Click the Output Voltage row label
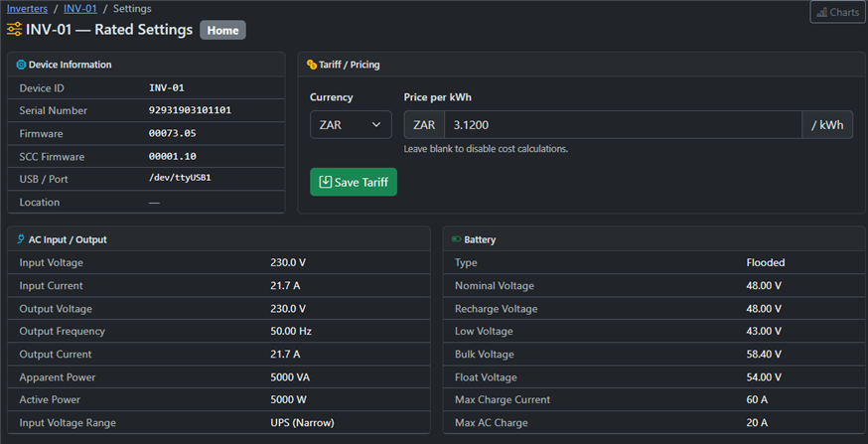The height and width of the screenshot is (444, 868). [56, 308]
